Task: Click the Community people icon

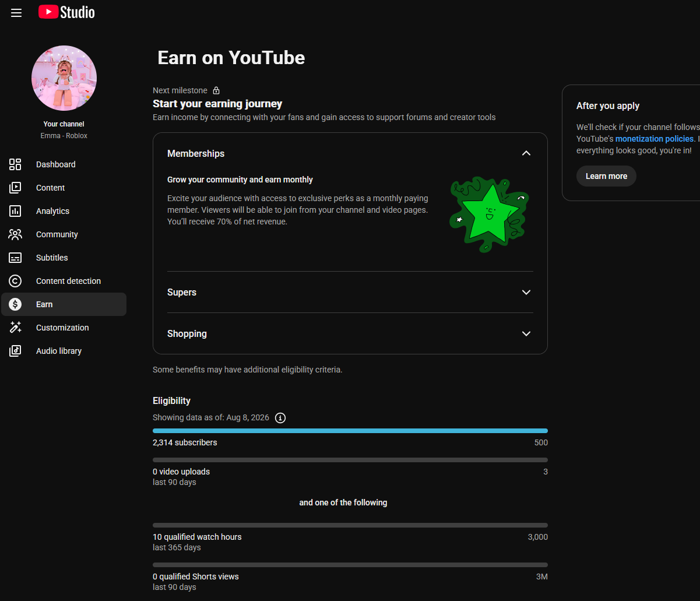Action: 15,234
